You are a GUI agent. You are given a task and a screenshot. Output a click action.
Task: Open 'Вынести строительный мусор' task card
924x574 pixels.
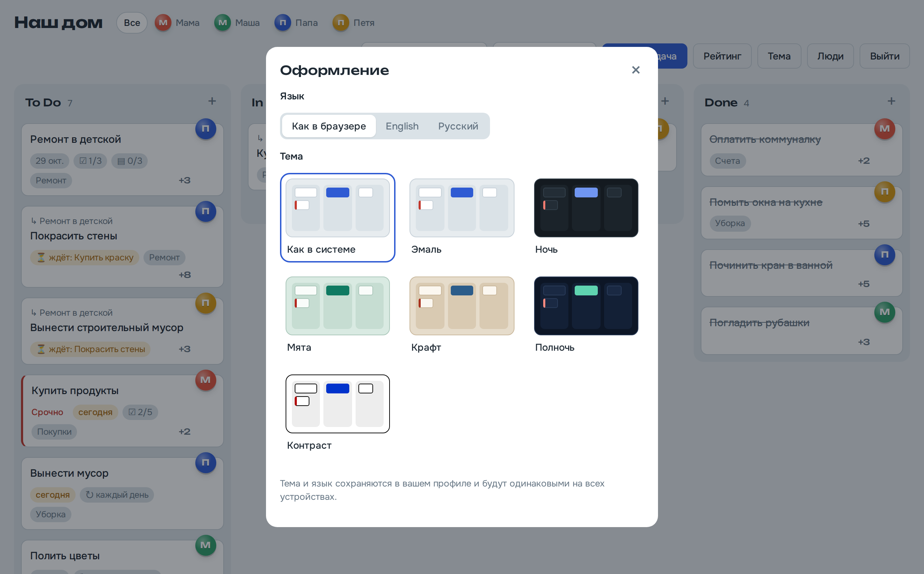[x=122, y=331]
